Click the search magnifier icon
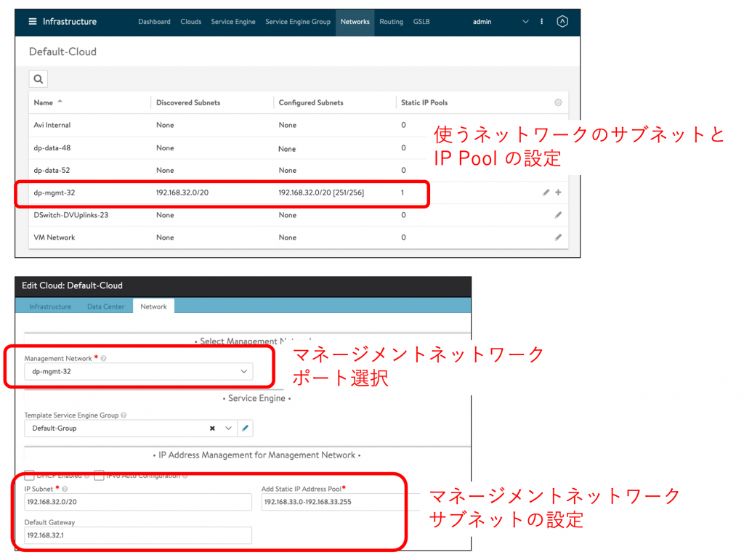744x560 pixels. click(39, 78)
